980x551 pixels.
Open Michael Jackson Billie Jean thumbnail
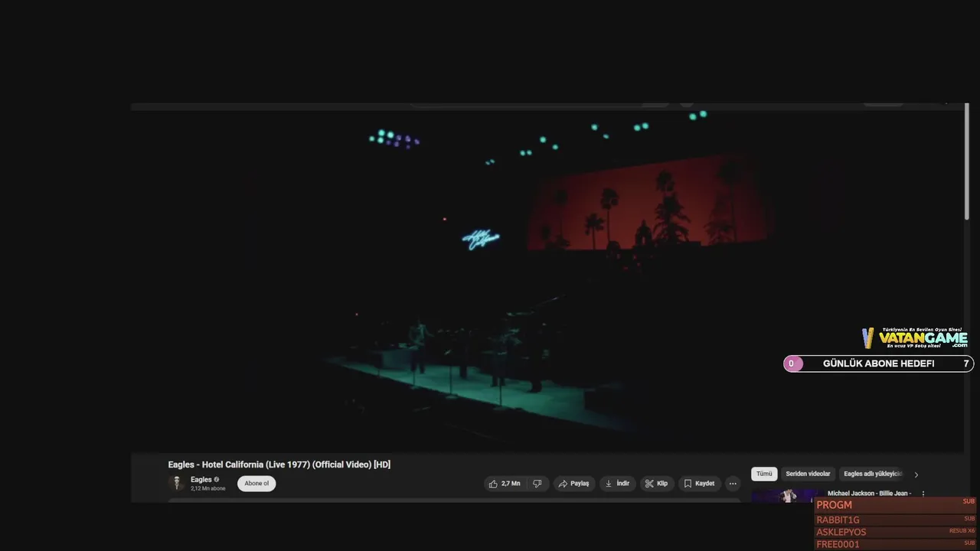787,496
